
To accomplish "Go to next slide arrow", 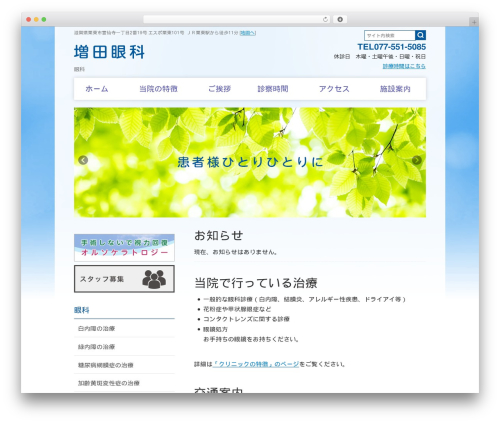I will point(417,160).
